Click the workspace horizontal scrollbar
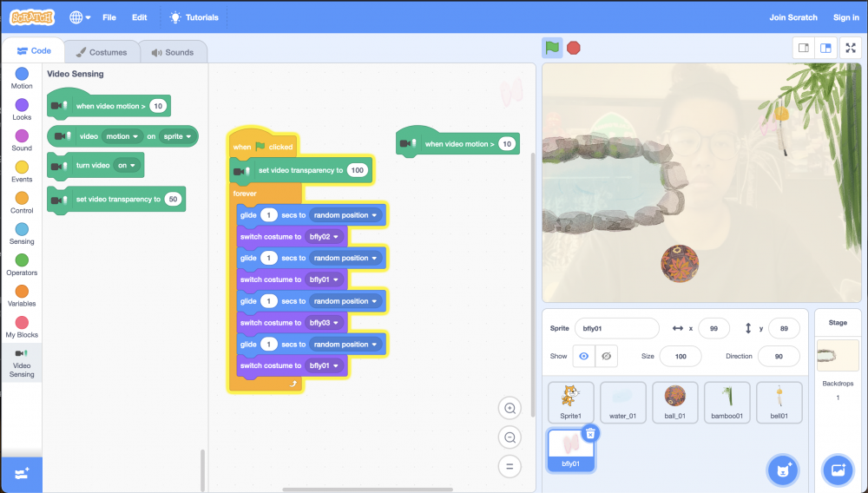The height and width of the screenshot is (493, 868). (367, 490)
